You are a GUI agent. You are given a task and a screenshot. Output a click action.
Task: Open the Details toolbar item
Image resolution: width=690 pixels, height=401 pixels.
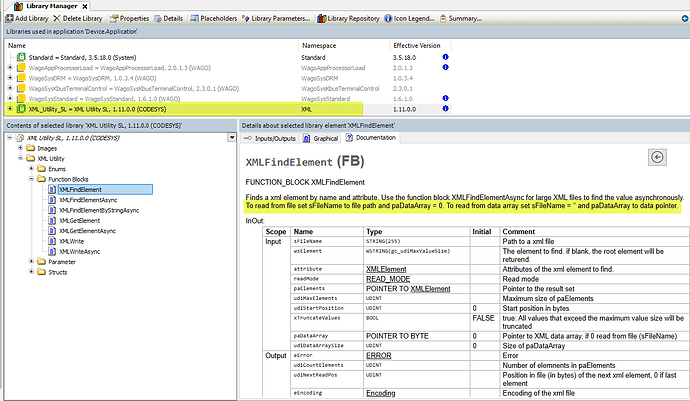169,18
